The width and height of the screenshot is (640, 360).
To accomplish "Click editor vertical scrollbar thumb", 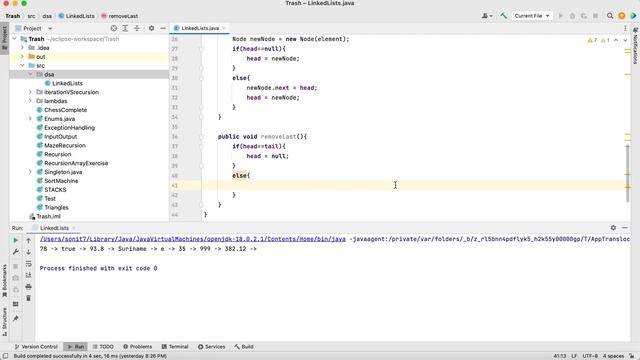I will point(628,173).
